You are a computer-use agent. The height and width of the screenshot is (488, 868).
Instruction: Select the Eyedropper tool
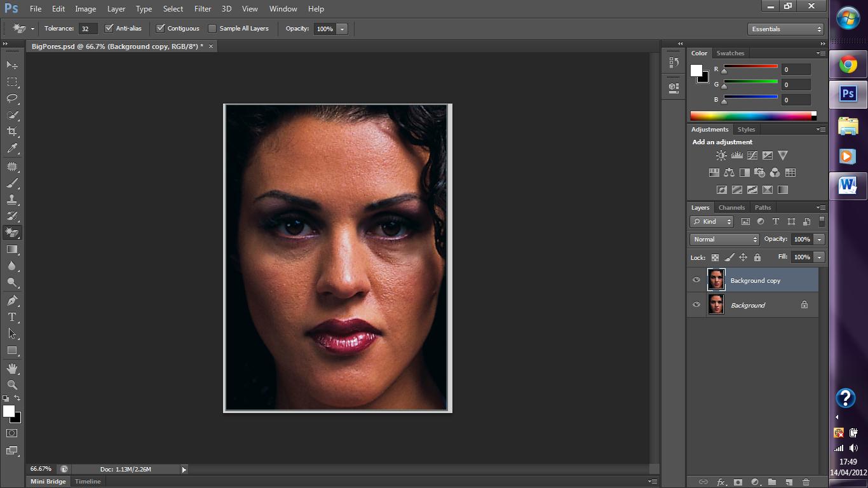click(12, 149)
